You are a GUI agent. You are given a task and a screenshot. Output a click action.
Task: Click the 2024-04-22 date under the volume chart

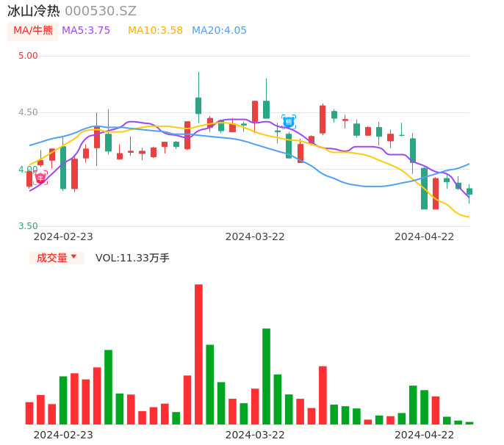(x=425, y=435)
